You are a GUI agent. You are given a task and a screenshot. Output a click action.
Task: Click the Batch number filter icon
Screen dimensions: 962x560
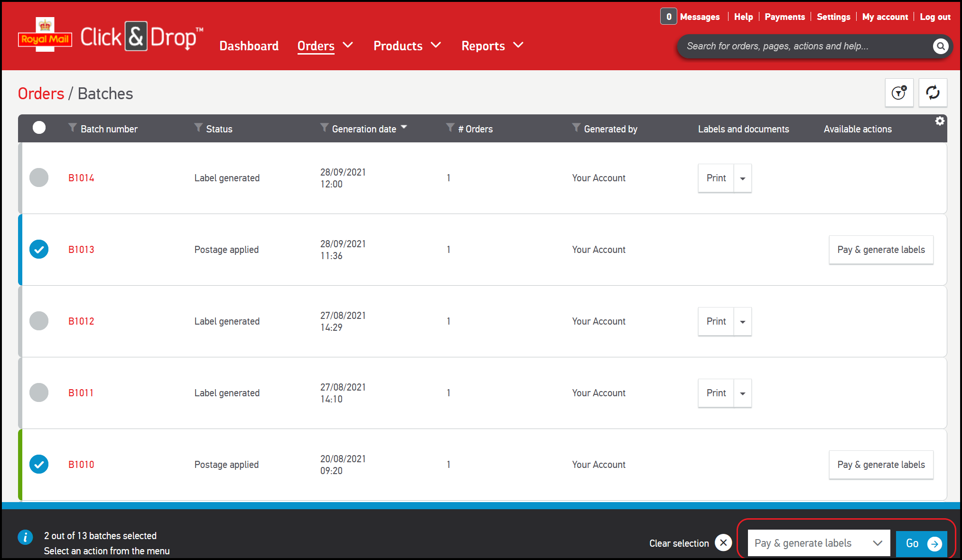(x=72, y=128)
